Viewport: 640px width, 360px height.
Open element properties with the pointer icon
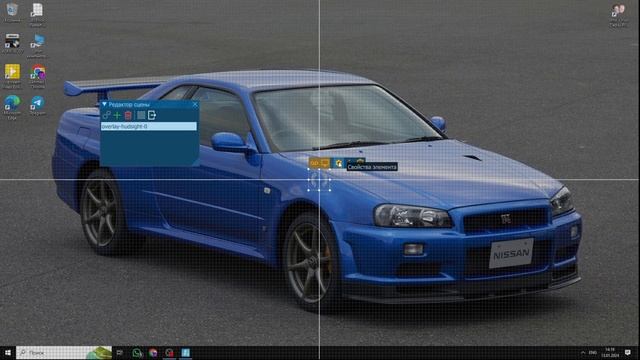click(x=339, y=163)
